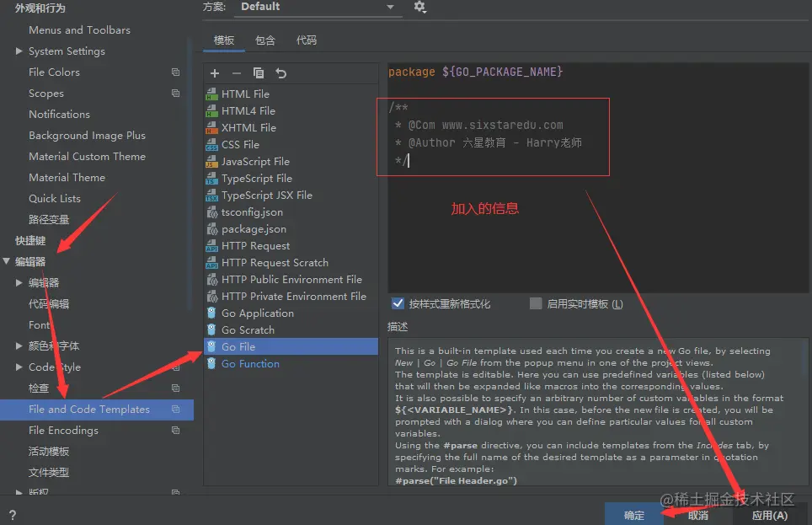Click the copy icon next to 检查
Viewport: 812px width, 525px height.
[175, 388]
